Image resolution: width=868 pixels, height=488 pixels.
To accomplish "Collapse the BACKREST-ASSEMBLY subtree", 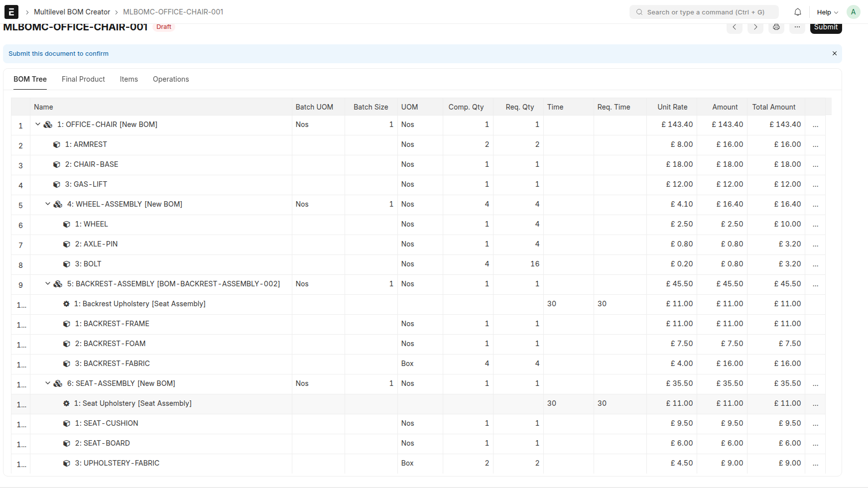I will [x=48, y=284].
